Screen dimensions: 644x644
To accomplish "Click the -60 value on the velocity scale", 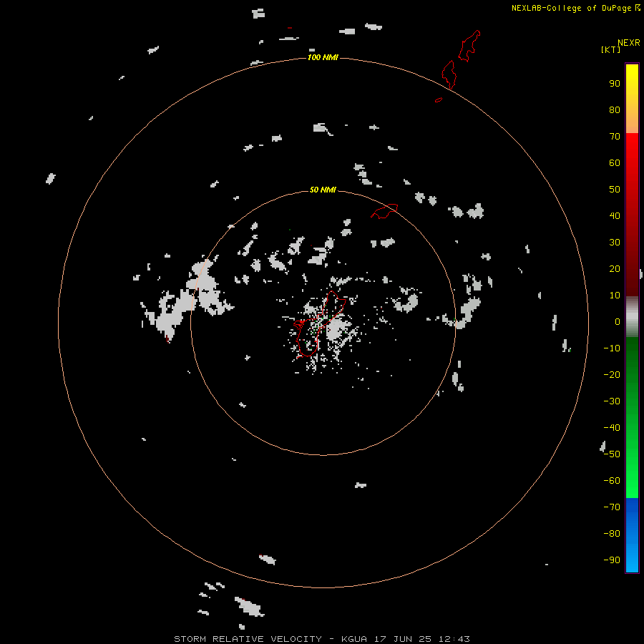I will coord(612,481).
